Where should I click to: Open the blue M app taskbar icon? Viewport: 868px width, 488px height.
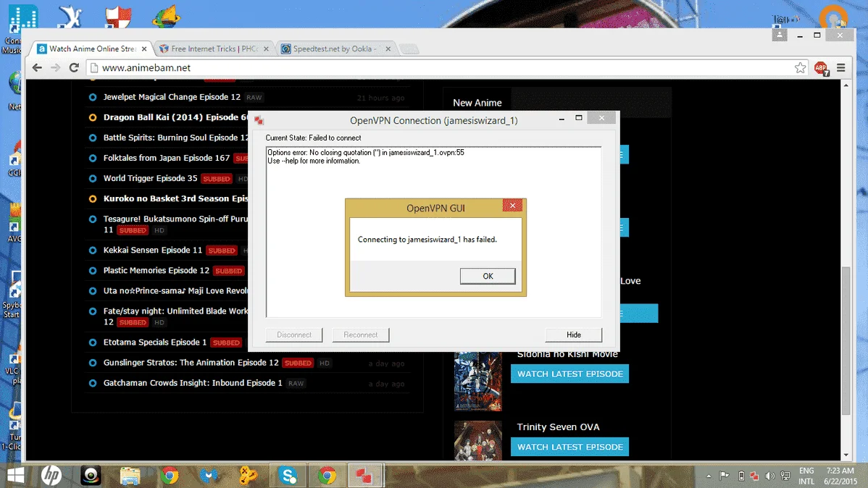click(209, 476)
